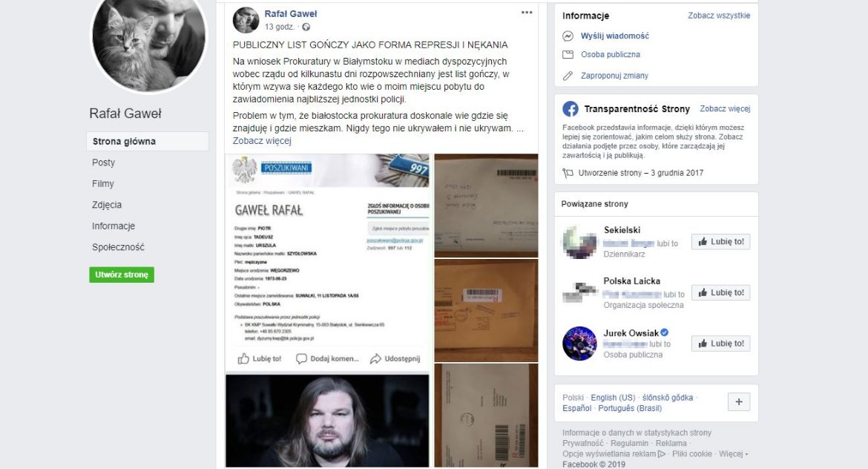Viewport: 868px width, 469px height.
Task: Click the public globe icon next to 13 godz.
Action: pyautogui.click(x=306, y=27)
